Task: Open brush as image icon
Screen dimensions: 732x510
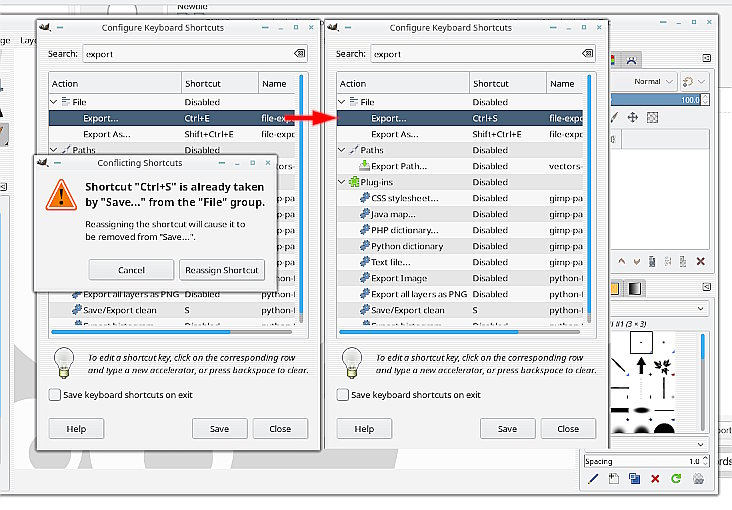Action: 698,478
